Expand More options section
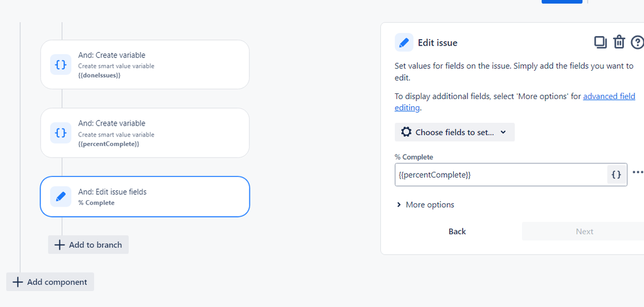Image resolution: width=644 pixels, height=307 pixels. 425,205
